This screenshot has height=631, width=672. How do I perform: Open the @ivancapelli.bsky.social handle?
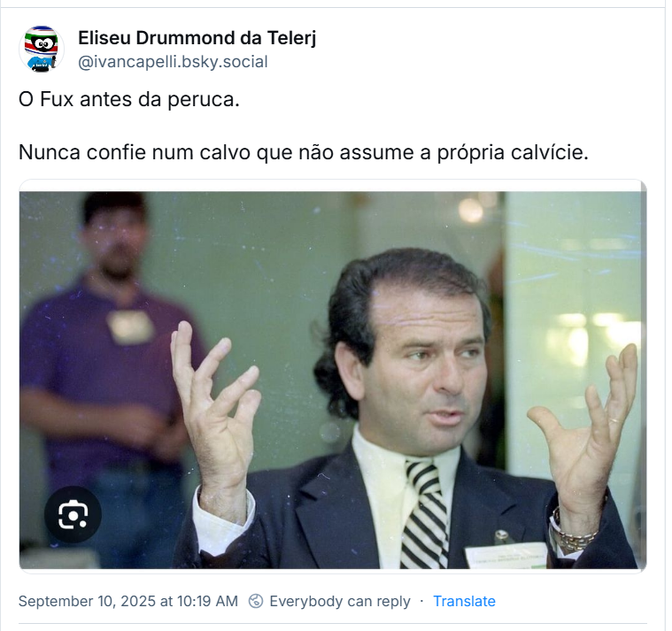(x=173, y=62)
